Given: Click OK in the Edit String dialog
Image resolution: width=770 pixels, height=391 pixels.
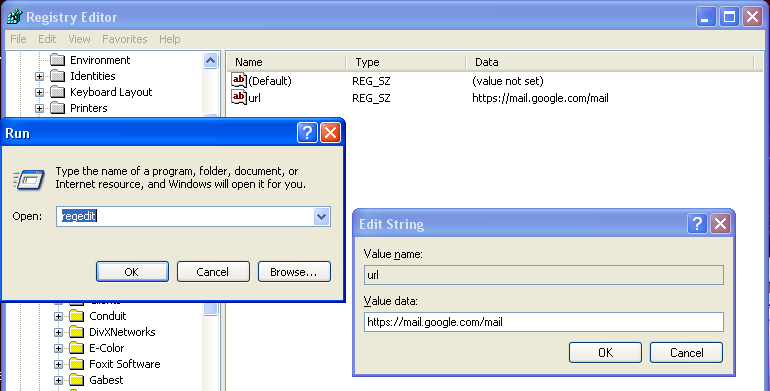Looking at the screenshot, I should click(x=605, y=353).
